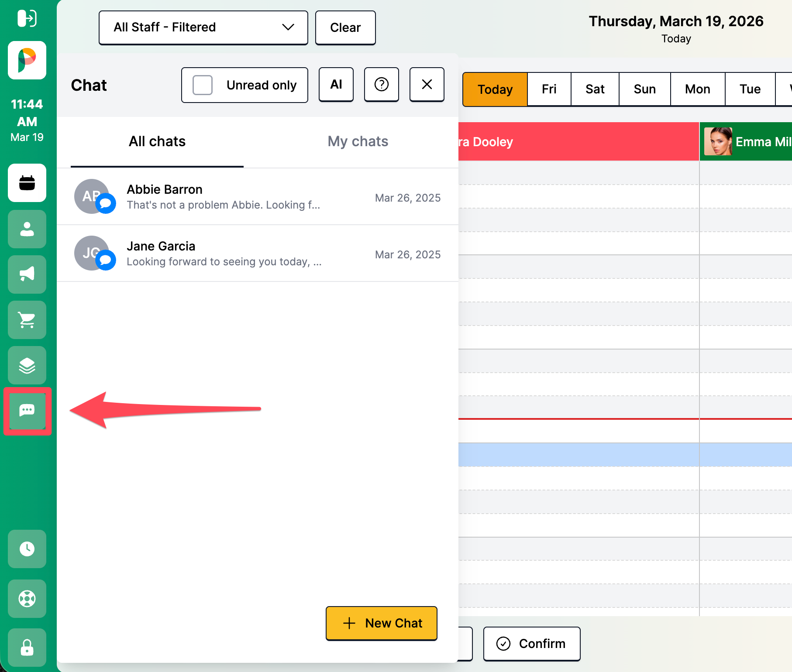Click the chat bubble sidebar icon

27,411
